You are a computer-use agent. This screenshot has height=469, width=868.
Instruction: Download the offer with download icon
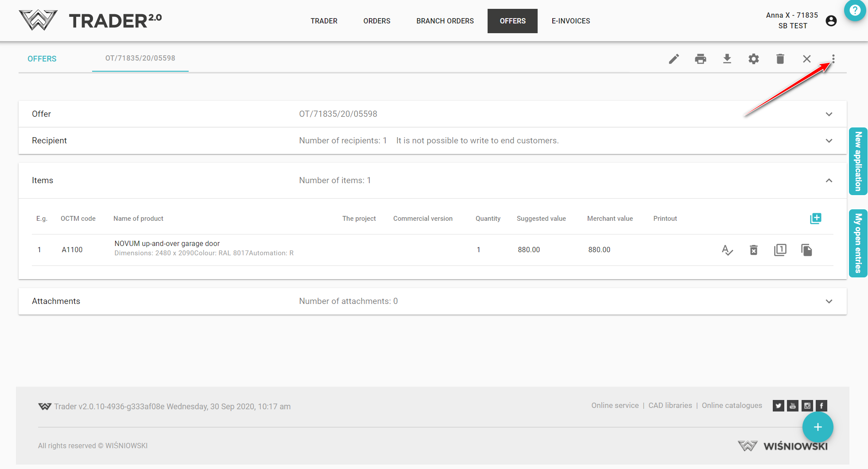click(727, 59)
